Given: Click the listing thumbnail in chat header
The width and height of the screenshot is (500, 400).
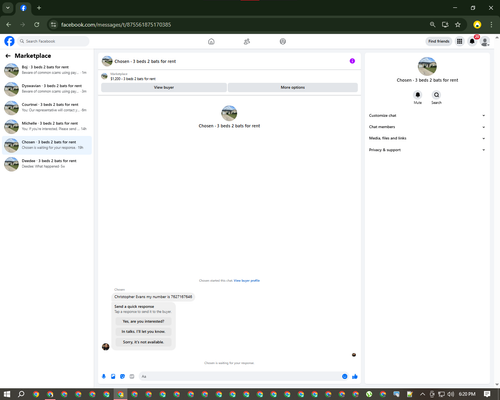Looking at the screenshot, I should point(107,61).
